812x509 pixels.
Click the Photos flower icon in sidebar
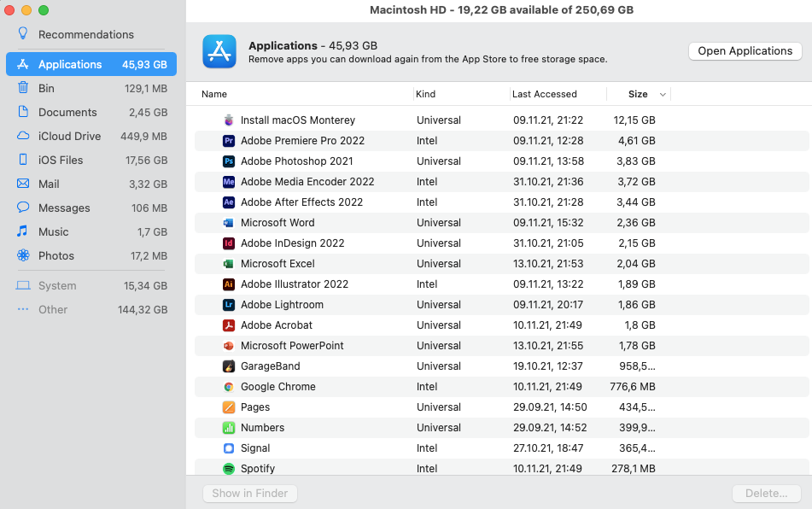tap(23, 254)
